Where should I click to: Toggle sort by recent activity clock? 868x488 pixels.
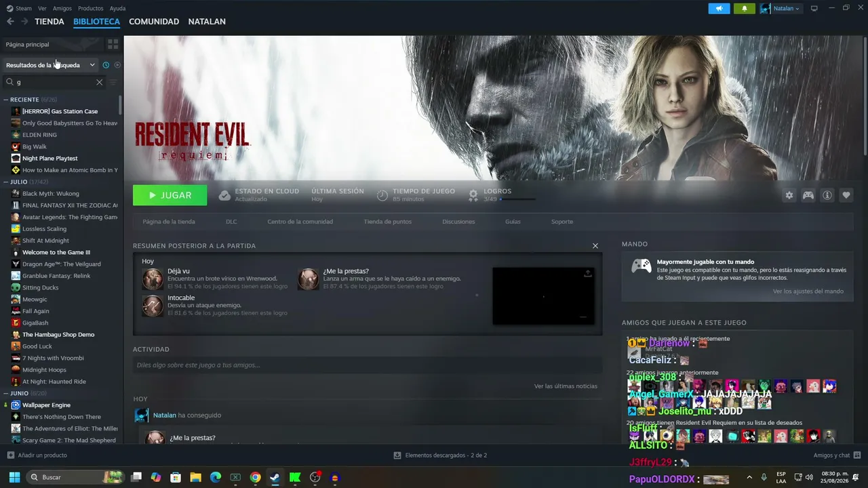coord(106,65)
